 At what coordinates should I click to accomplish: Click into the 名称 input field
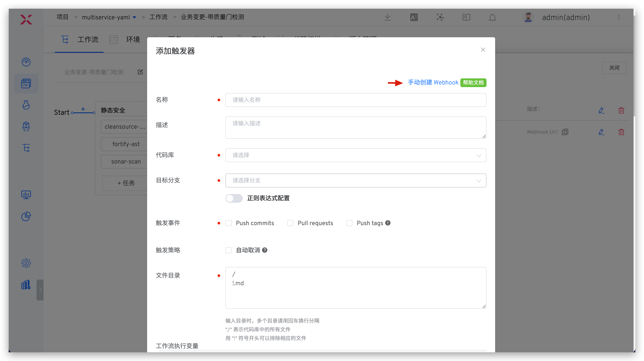click(x=356, y=100)
